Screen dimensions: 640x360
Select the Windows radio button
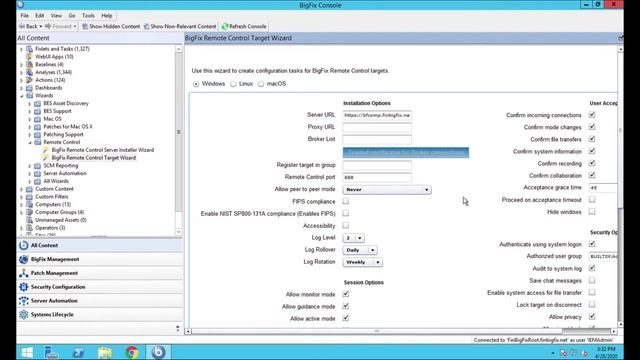click(196, 84)
